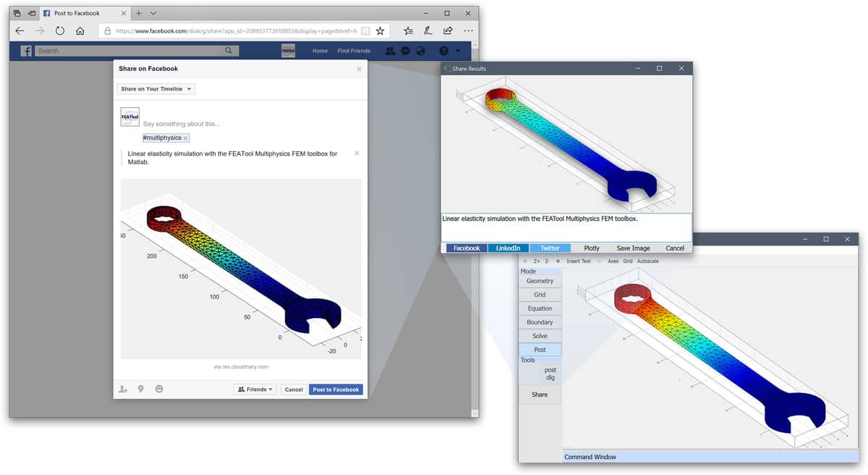Open the browser share icon
Viewport: 868px width, 475px height.
[448, 31]
